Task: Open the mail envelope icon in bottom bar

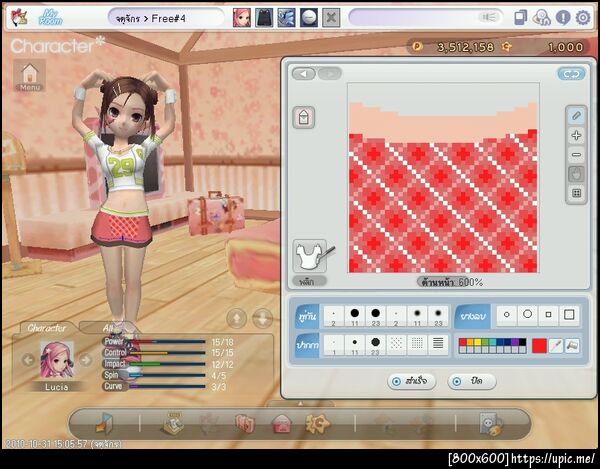Action: click(x=281, y=425)
